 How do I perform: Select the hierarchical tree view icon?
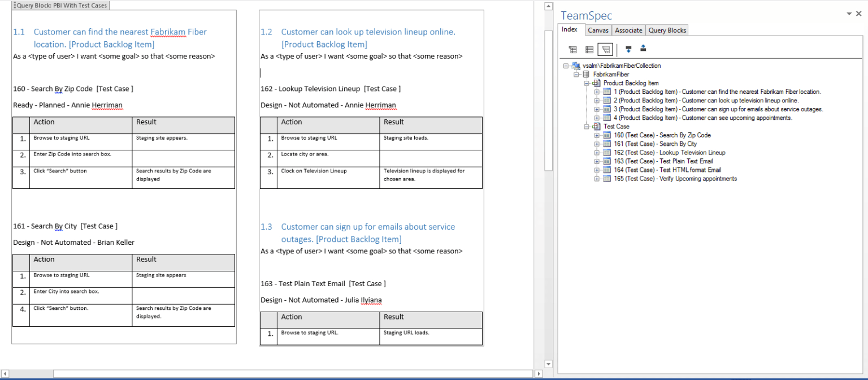pyautogui.click(x=605, y=49)
